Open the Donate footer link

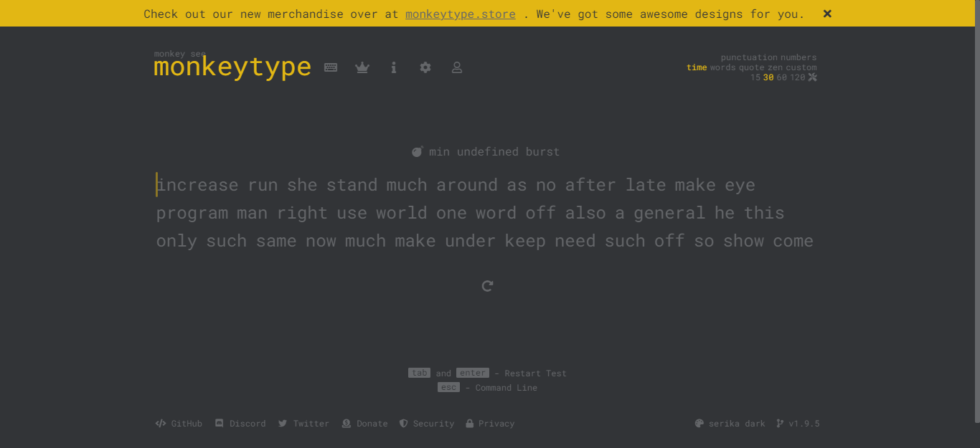[364, 424]
